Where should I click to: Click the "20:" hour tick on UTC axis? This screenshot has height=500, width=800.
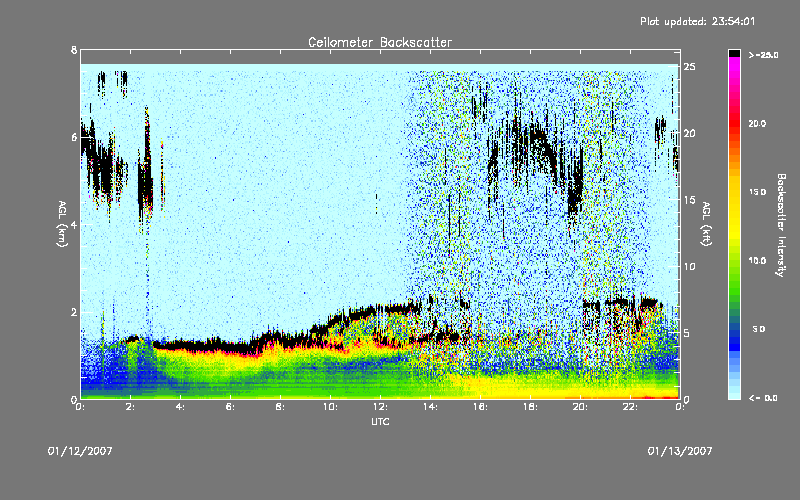coord(580,407)
